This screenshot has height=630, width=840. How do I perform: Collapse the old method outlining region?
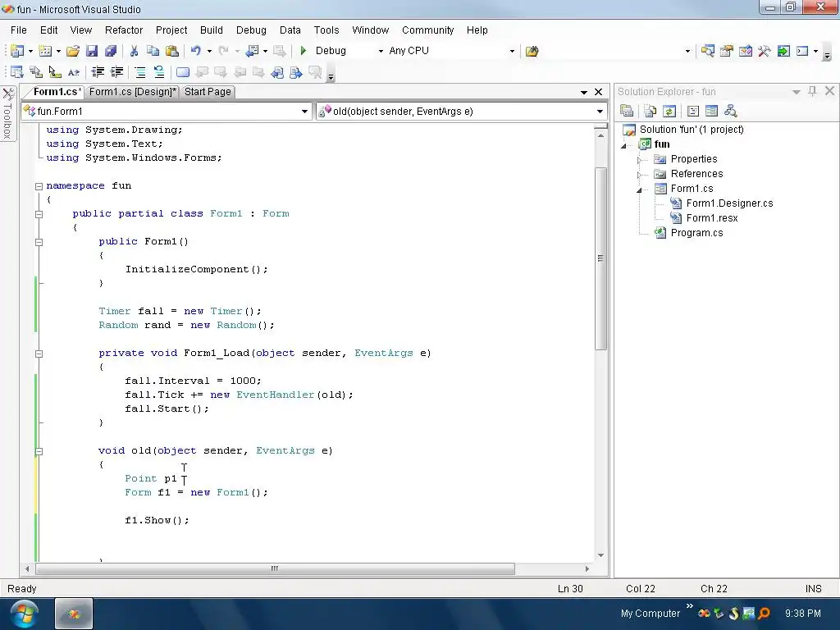coord(39,452)
